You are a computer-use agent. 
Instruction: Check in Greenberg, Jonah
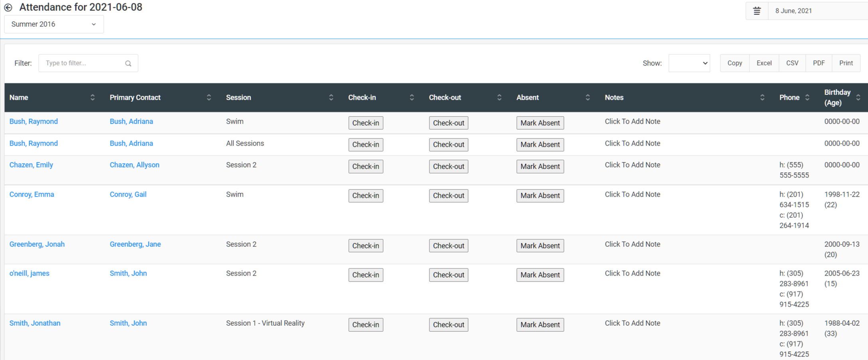coord(366,246)
